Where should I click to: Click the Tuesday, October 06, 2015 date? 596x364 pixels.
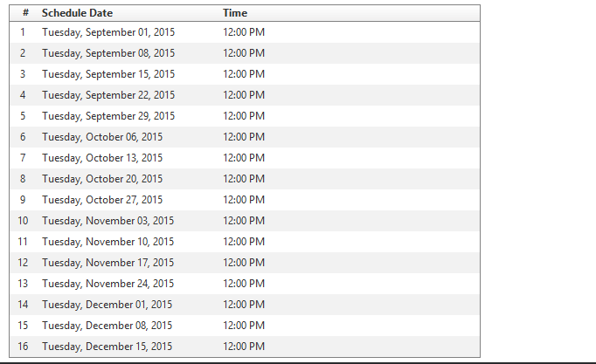(102, 137)
